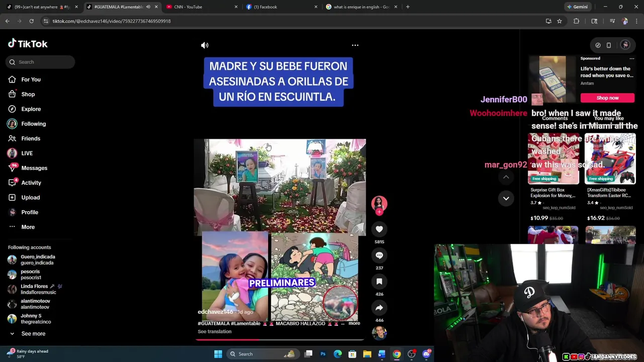Click the TikTok logo
The height and width of the screenshot is (362, 644).
[x=28, y=44]
